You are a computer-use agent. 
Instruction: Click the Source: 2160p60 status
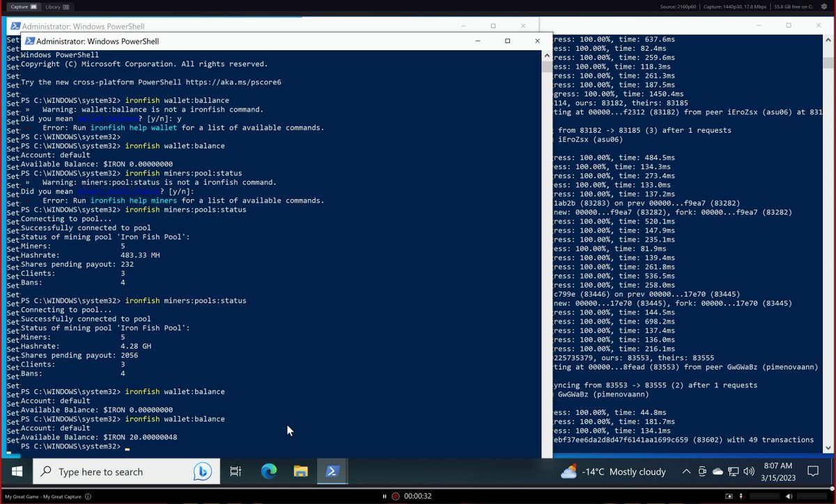click(679, 7)
